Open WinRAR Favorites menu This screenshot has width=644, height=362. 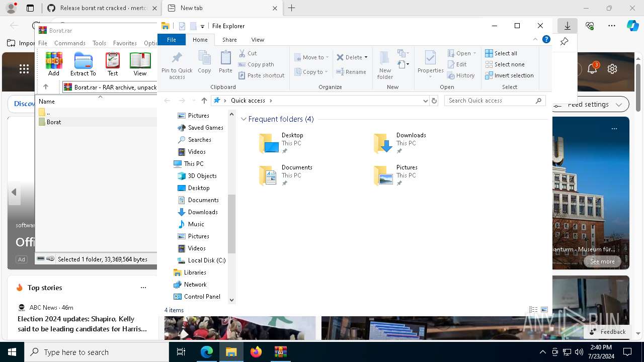[x=125, y=43]
